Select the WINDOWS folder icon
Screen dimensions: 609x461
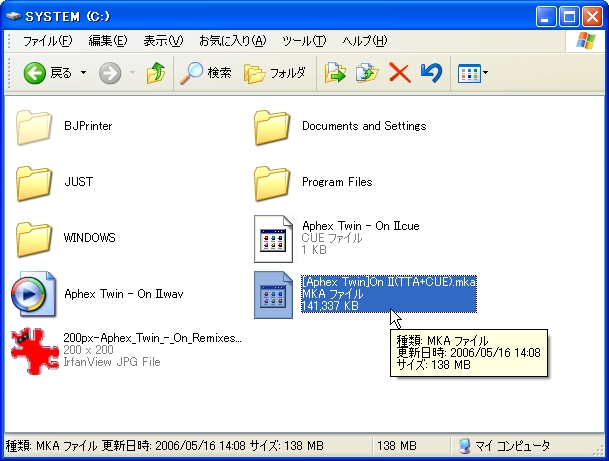click(x=34, y=239)
